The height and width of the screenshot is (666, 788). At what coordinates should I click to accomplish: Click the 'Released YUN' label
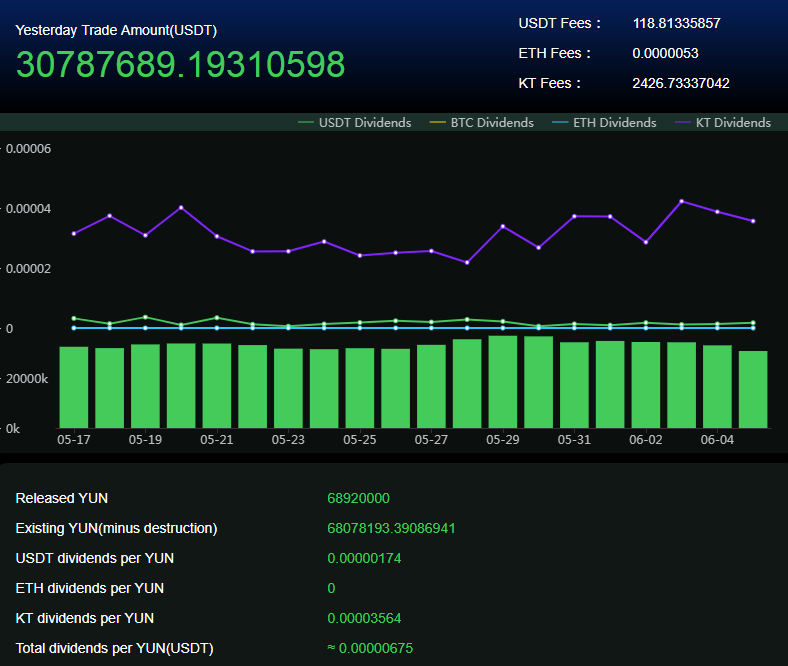pos(62,498)
